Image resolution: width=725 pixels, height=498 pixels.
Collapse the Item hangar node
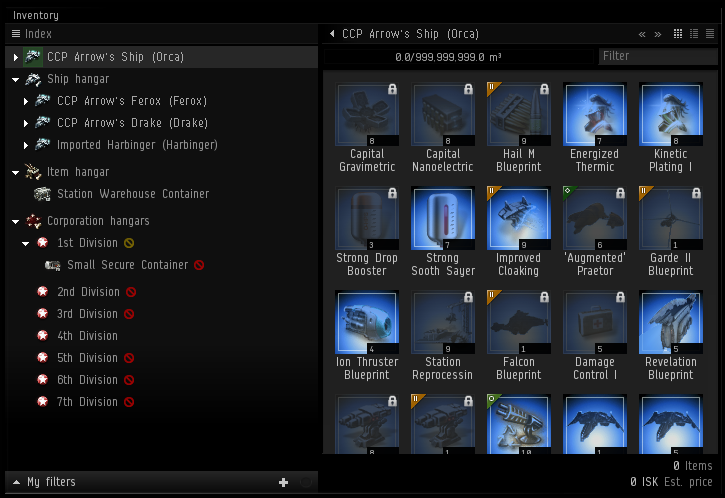(x=16, y=172)
